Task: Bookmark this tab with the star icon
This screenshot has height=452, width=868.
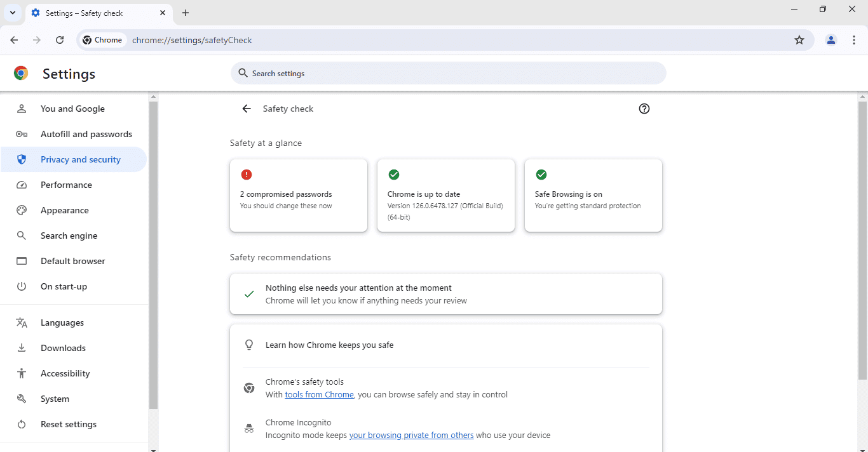Action: pos(799,40)
